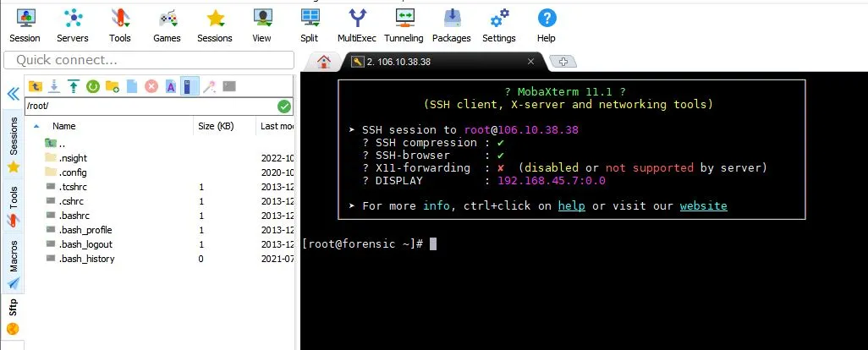This screenshot has width=868, height=350.
Task: Open a new tab with the plus button
Action: point(563,62)
